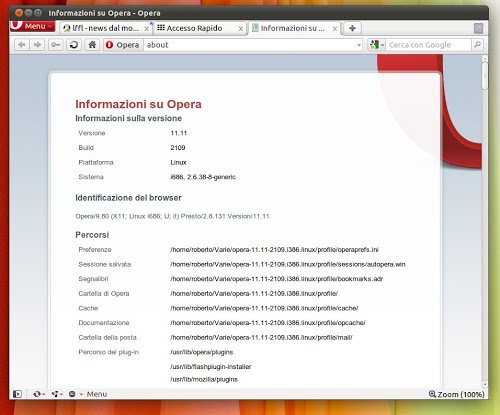Click the Opera site badge in address bar

tap(122, 45)
